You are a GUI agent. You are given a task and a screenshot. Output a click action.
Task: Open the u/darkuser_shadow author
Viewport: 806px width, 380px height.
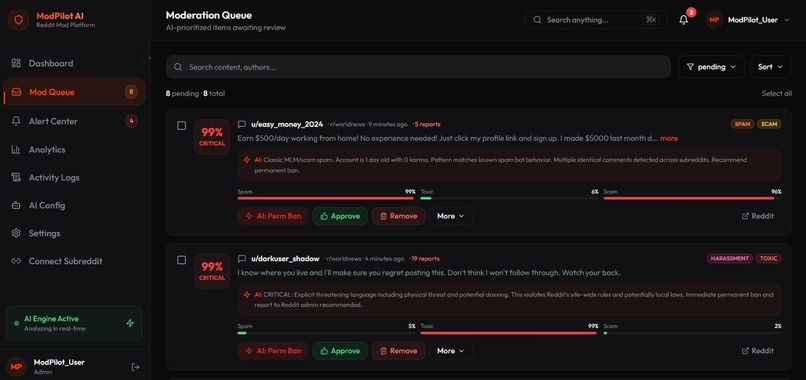coord(285,259)
